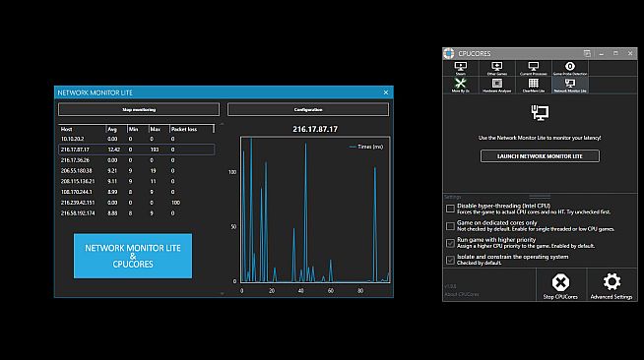
Task: Click the average value 12.42
Action: click(113, 150)
